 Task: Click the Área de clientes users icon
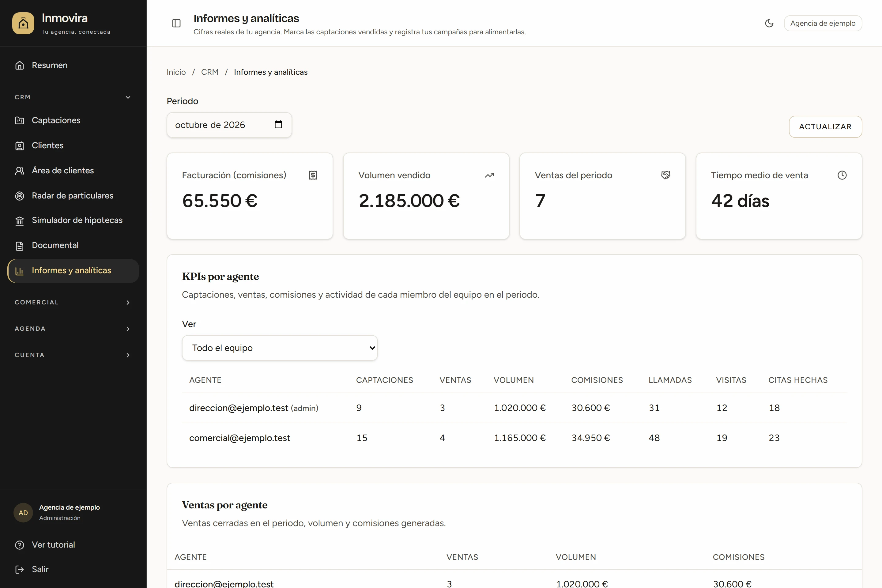click(x=20, y=171)
